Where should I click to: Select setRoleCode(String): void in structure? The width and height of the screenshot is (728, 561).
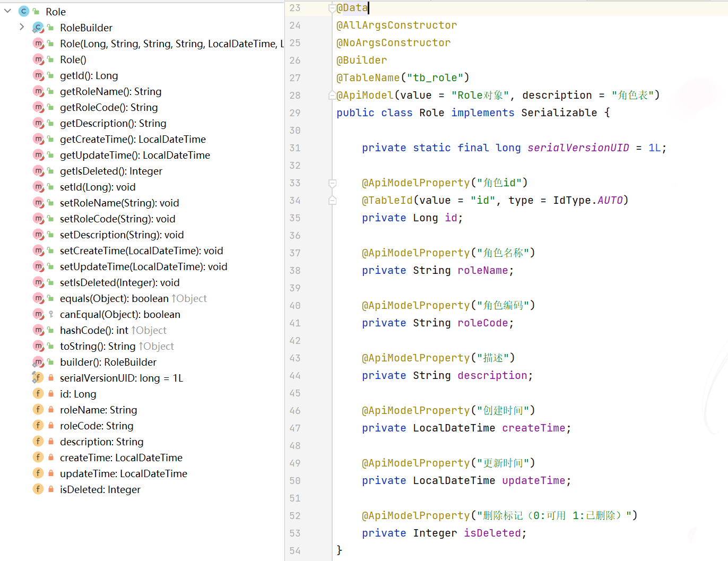point(118,219)
